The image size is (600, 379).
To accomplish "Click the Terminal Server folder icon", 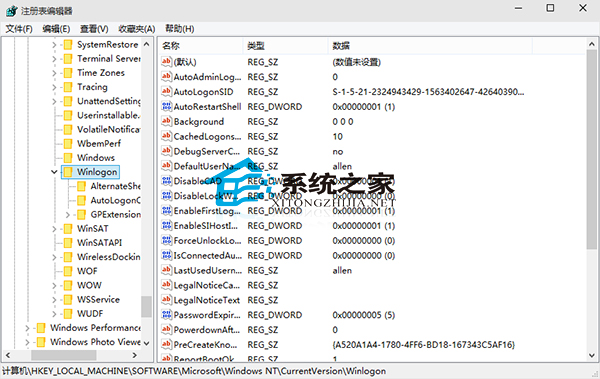I will coord(68,59).
